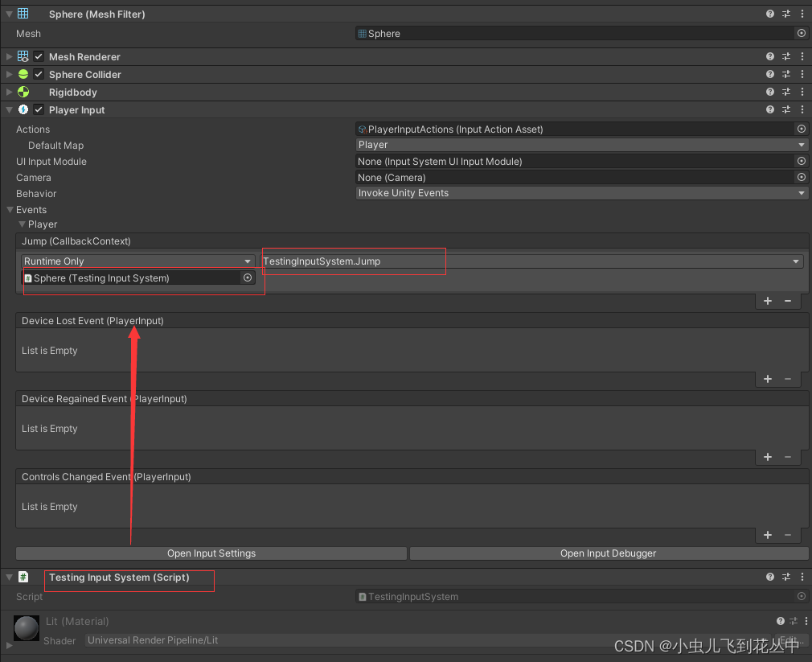Open object picker for UI Input Module
Image resolution: width=812 pixels, height=662 pixels.
click(801, 161)
